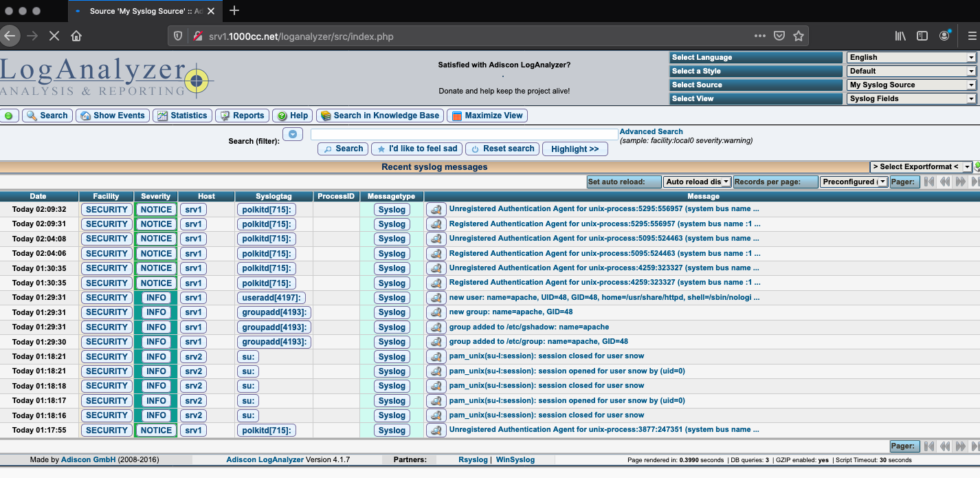Image resolution: width=980 pixels, height=478 pixels.
Task: Click the Reset search button
Action: 502,149
